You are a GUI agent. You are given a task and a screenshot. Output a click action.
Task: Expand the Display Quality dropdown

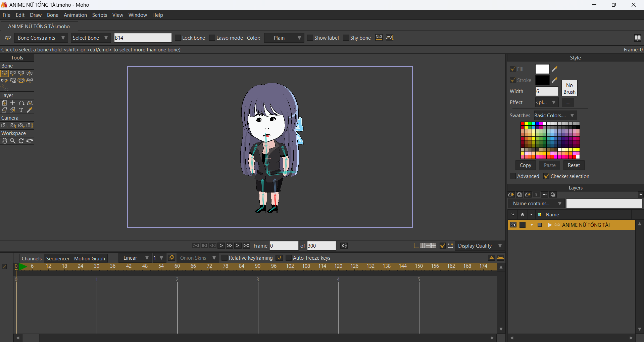click(480, 246)
